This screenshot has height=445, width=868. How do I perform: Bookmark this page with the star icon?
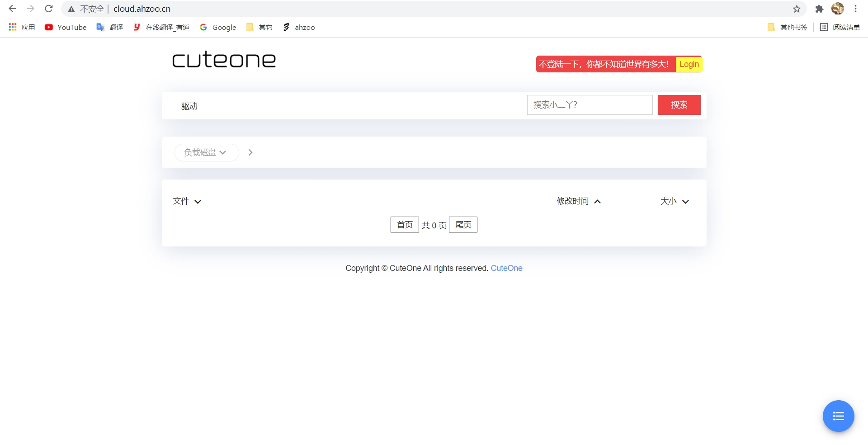(797, 9)
